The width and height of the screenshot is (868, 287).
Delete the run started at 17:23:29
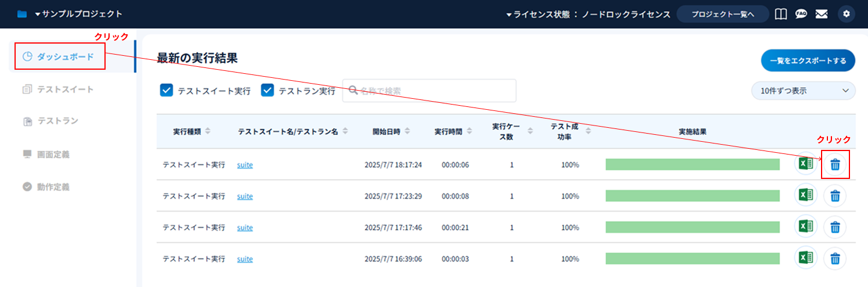[835, 196]
